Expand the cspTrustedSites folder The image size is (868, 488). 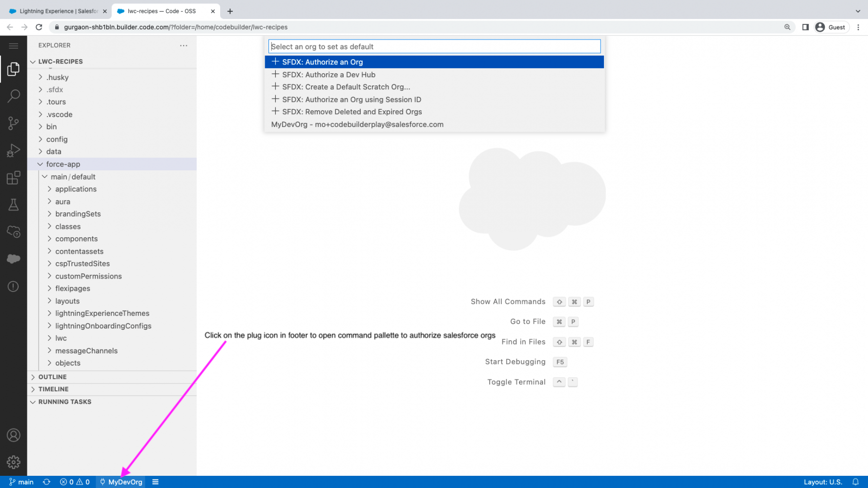112,264
